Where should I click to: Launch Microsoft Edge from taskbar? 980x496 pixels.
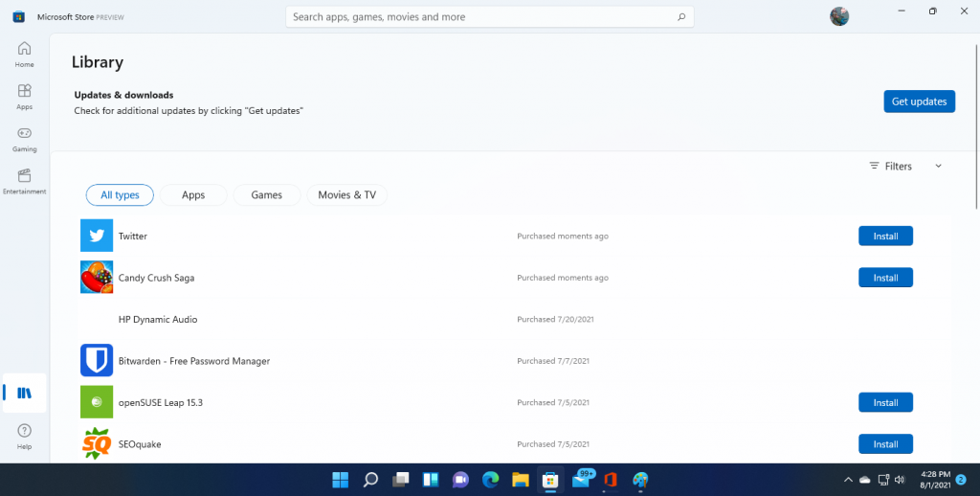(x=491, y=480)
